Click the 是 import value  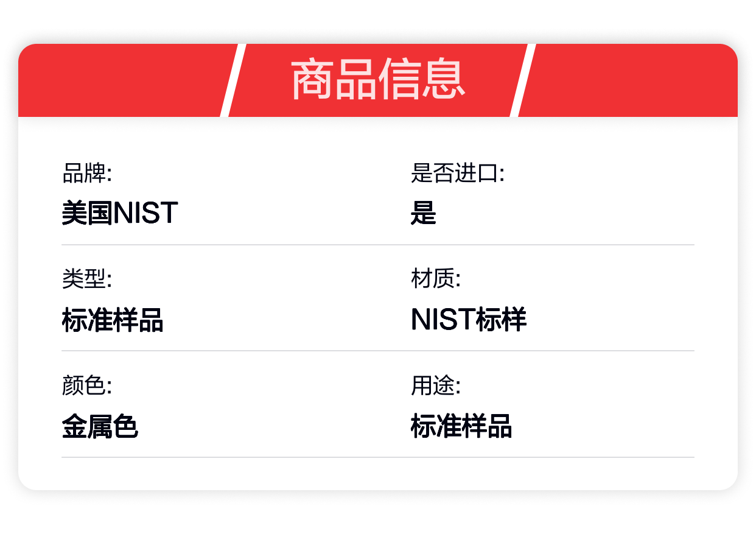coord(424,213)
